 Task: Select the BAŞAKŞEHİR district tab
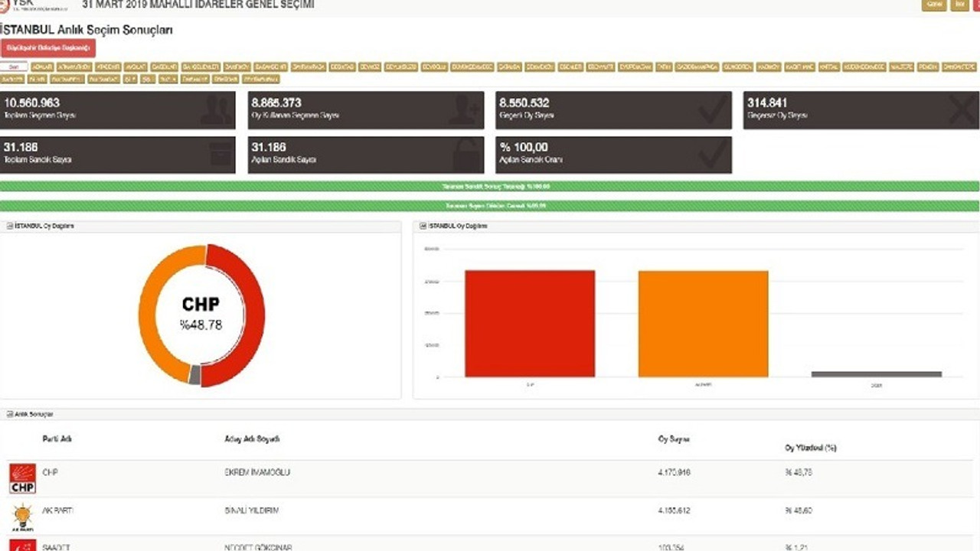[x=271, y=67]
